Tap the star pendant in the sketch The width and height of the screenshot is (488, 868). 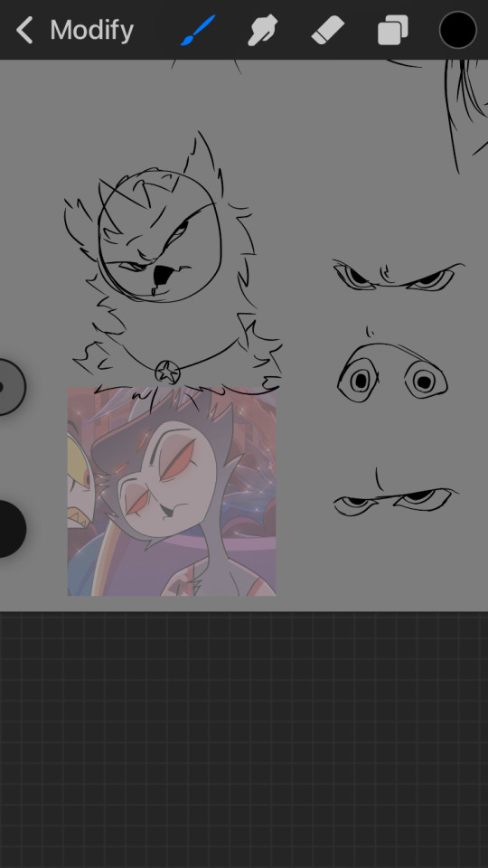[167, 373]
